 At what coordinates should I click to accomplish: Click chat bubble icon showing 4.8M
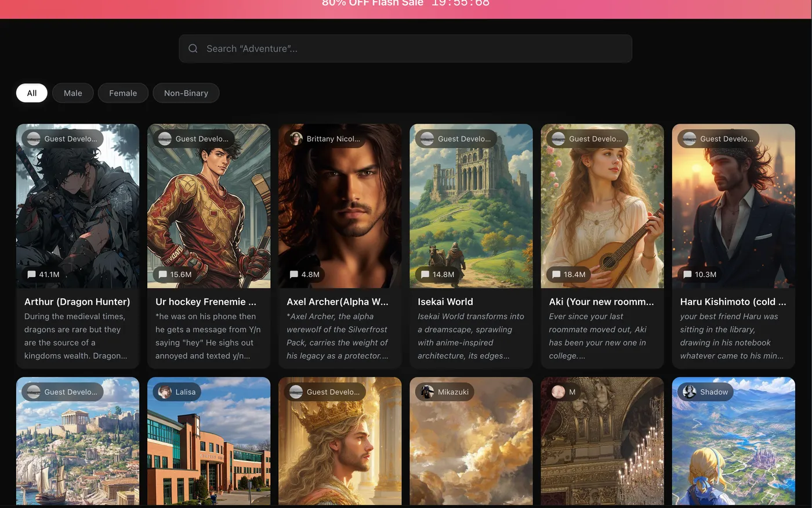click(294, 275)
